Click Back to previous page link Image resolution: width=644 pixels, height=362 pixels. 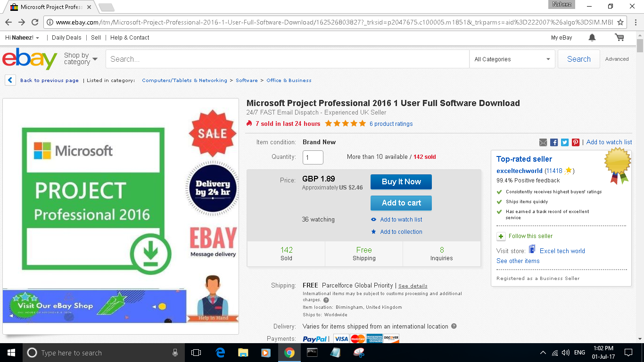(x=50, y=81)
